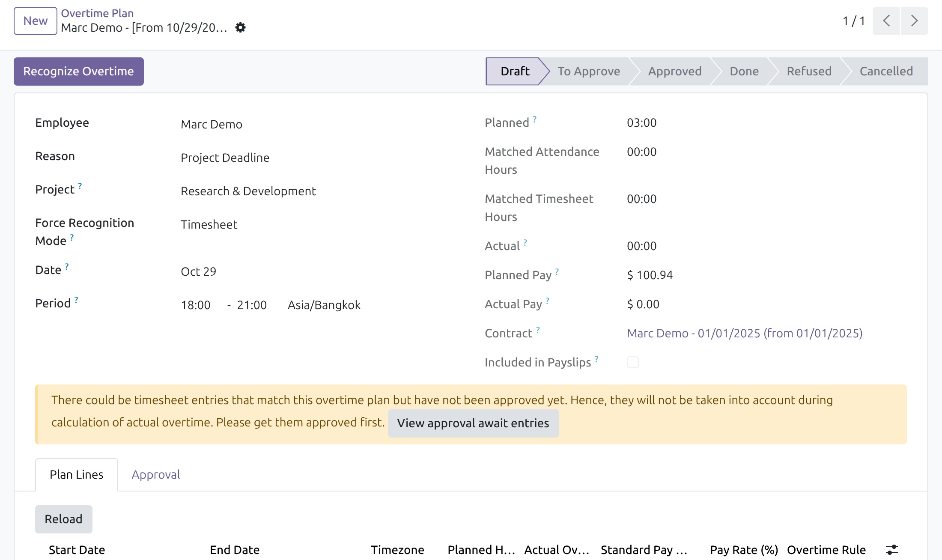
Task: Go to previous record arrow
Action: click(886, 21)
